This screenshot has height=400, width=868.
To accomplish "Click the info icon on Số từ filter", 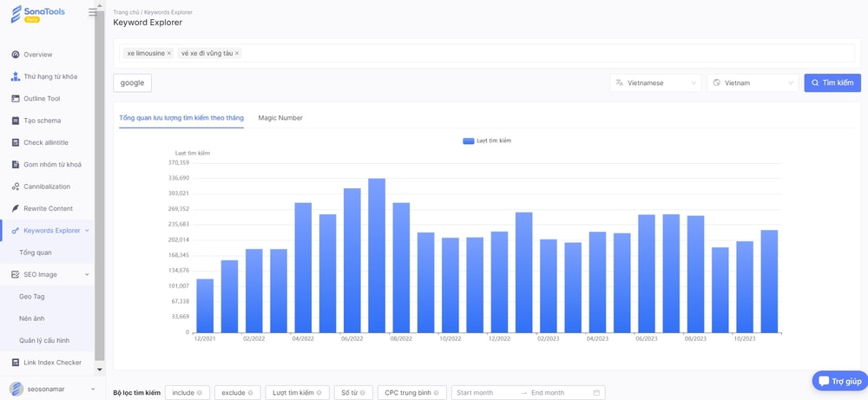I will point(363,393).
